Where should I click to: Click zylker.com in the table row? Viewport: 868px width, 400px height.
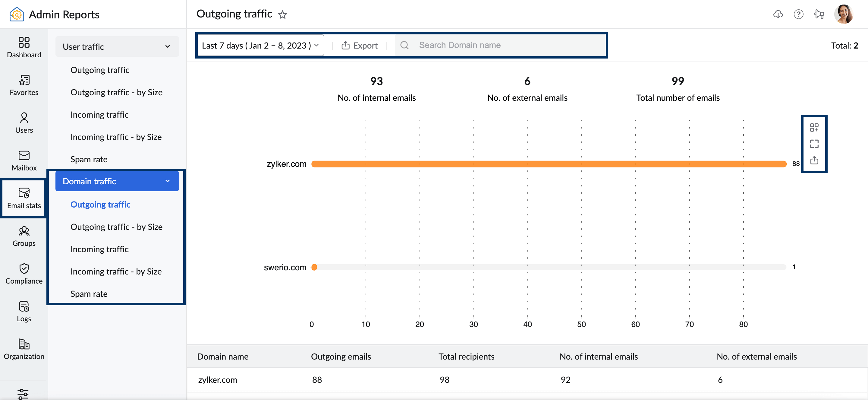pos(217,379)
